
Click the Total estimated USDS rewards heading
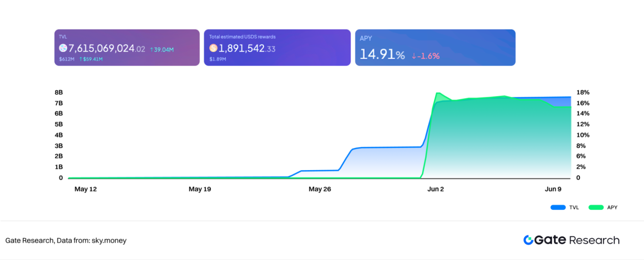pyautogui.click(x=242, y=37)
